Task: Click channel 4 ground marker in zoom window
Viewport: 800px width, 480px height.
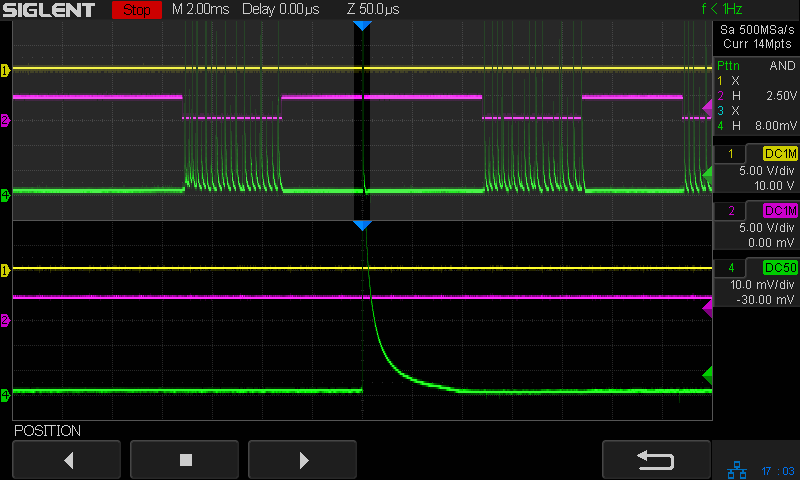Action: [5, 395]
